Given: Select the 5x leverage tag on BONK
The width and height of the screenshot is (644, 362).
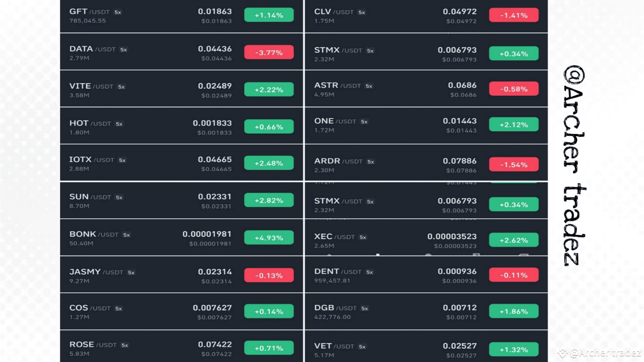Looking at the screenshot, I should 127,235.
